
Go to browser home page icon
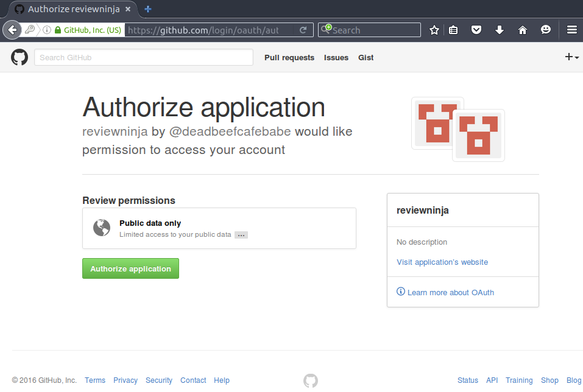pos(523,30)
